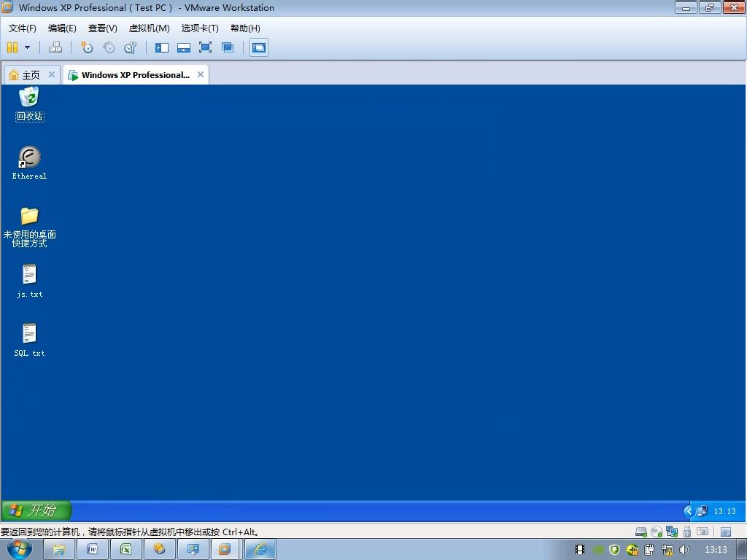This screenshot has width=747, height=560.
Task: Click the VMware USB device status icon
Action: point(687,532)
